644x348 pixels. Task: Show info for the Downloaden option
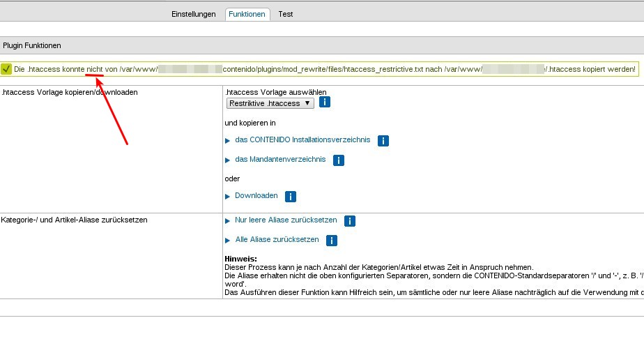click(291, 197)
